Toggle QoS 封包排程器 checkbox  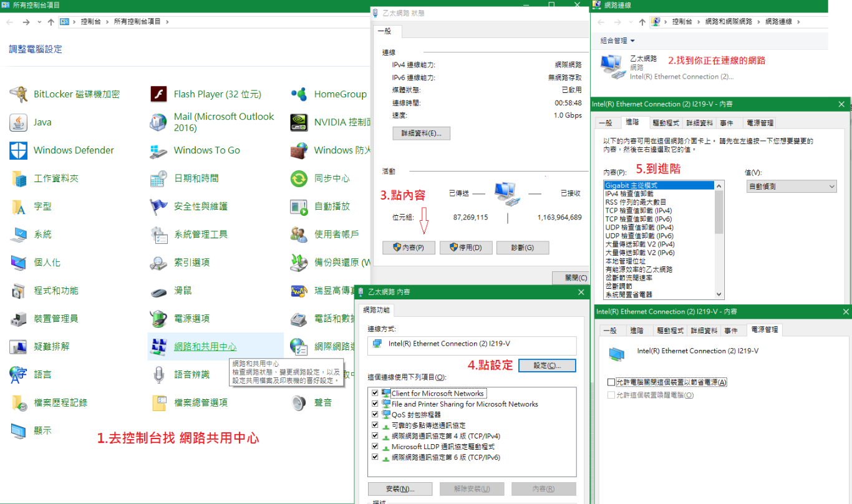375,415
